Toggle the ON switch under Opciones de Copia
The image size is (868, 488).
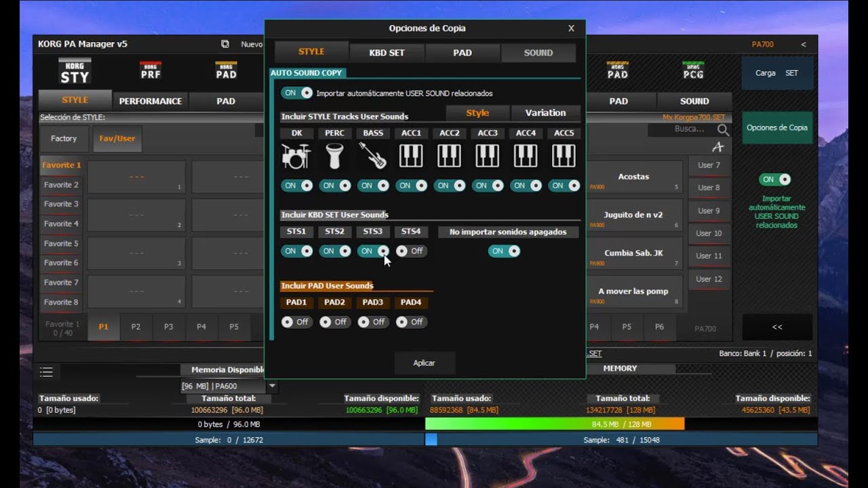(x=775, y=180)
